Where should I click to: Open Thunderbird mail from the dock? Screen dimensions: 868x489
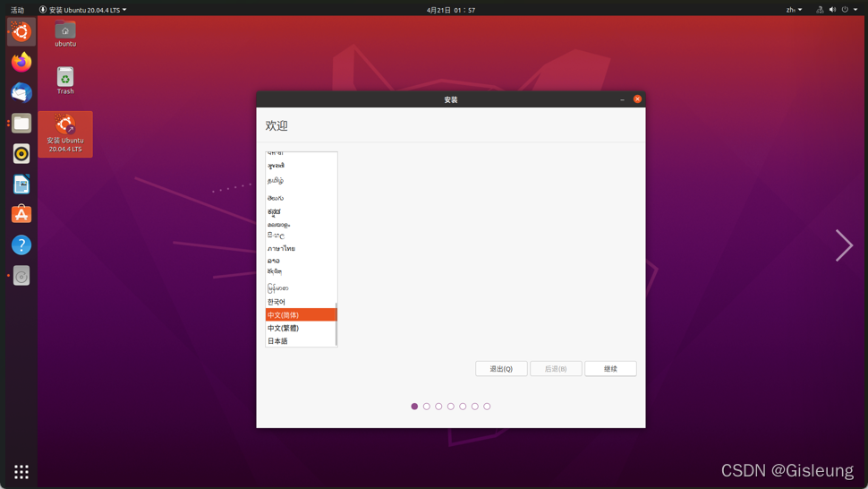tap(21, 92)
